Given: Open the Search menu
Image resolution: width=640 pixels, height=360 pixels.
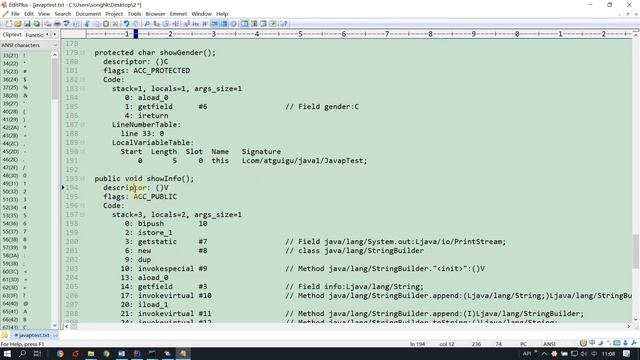Looking at the screenshot, I should [x=62, y=14].
